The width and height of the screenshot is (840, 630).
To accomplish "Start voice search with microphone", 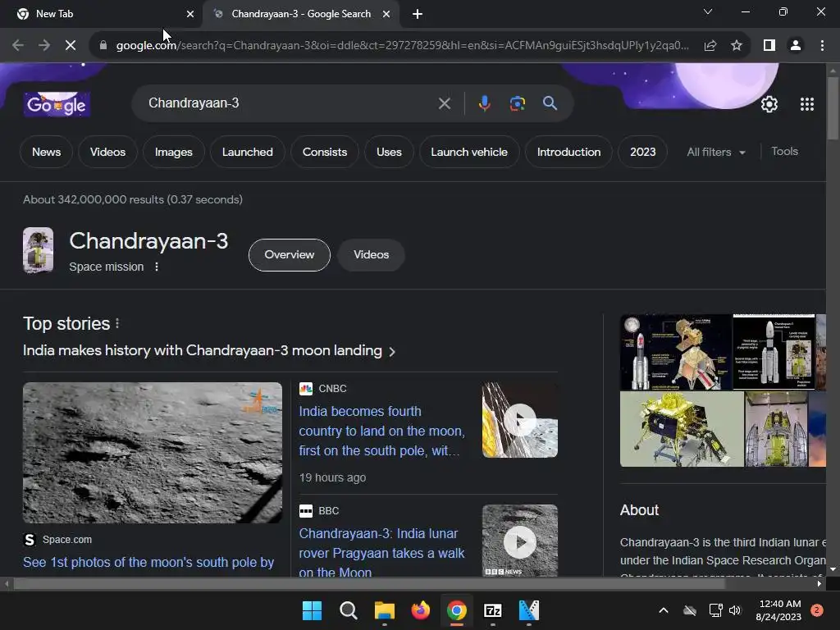I will point(484,103).
